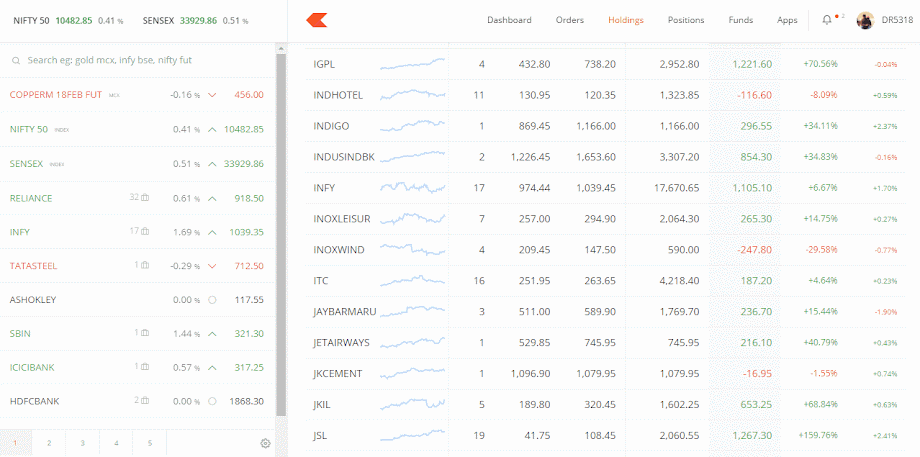Click the search magnifier icon

coord(16,60)
